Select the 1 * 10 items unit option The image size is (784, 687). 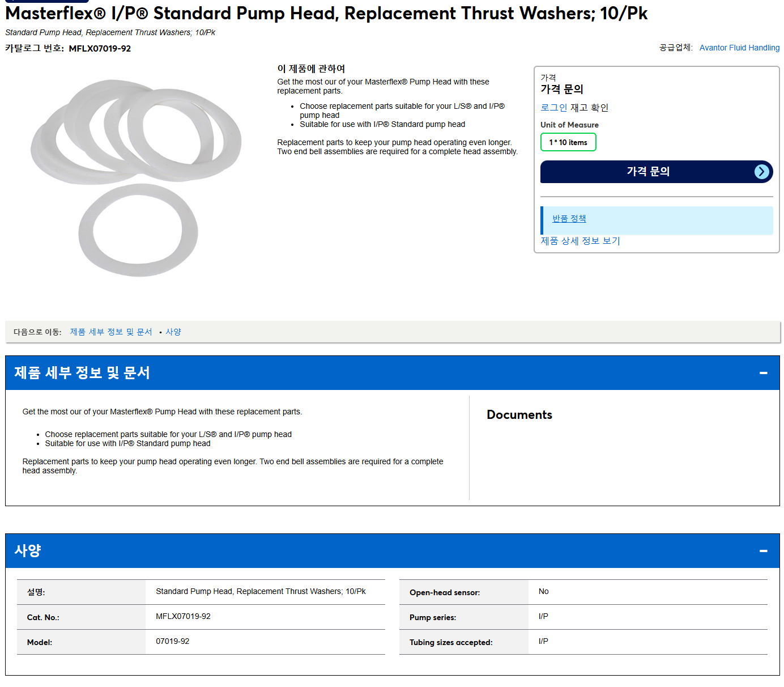pyautogui.click(x=568, y=142)
